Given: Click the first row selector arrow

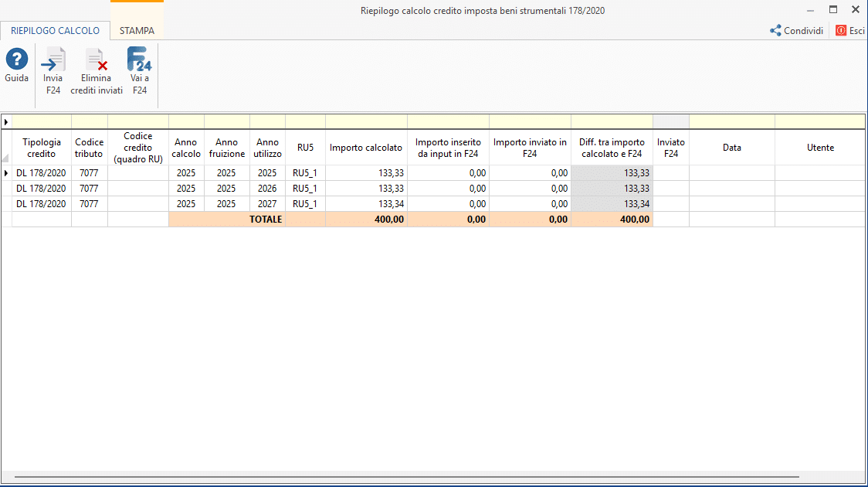Looking at the screenshot, I should coord(6,173).
